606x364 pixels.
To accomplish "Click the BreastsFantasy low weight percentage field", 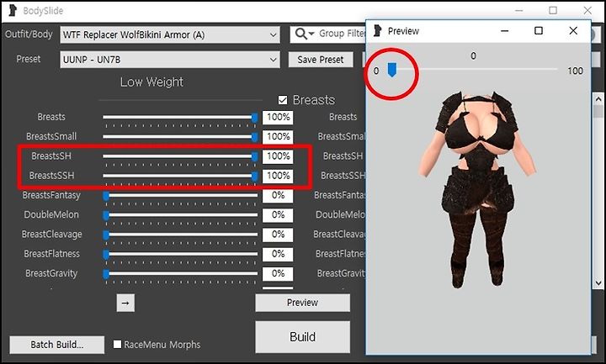I will pyautogui.click(x=278, y=195).
